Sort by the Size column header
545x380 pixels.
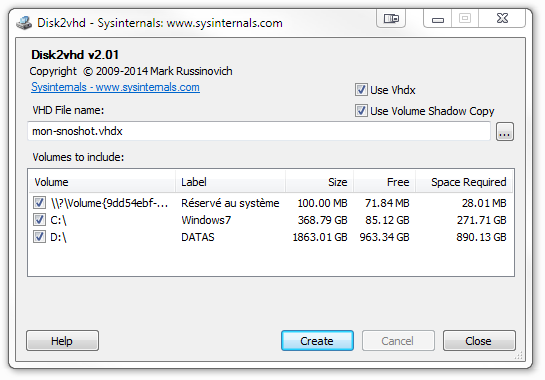click(319, 182)
